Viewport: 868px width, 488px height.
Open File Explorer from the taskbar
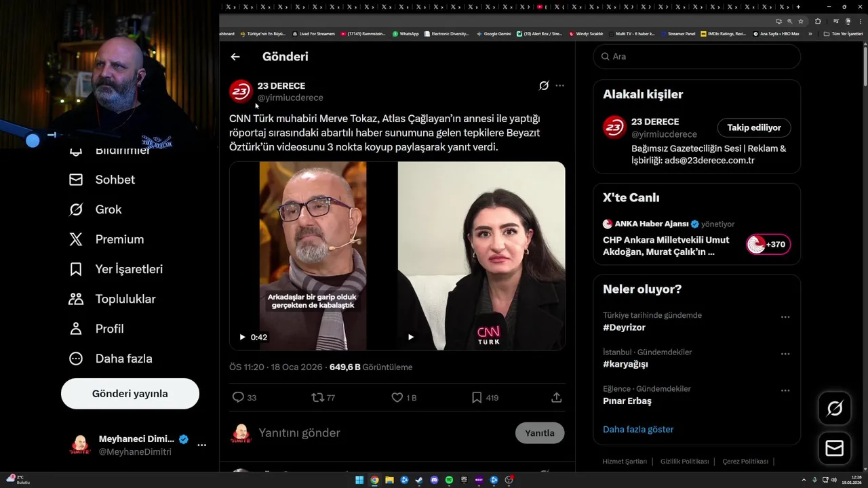click(x=389, y=480)
